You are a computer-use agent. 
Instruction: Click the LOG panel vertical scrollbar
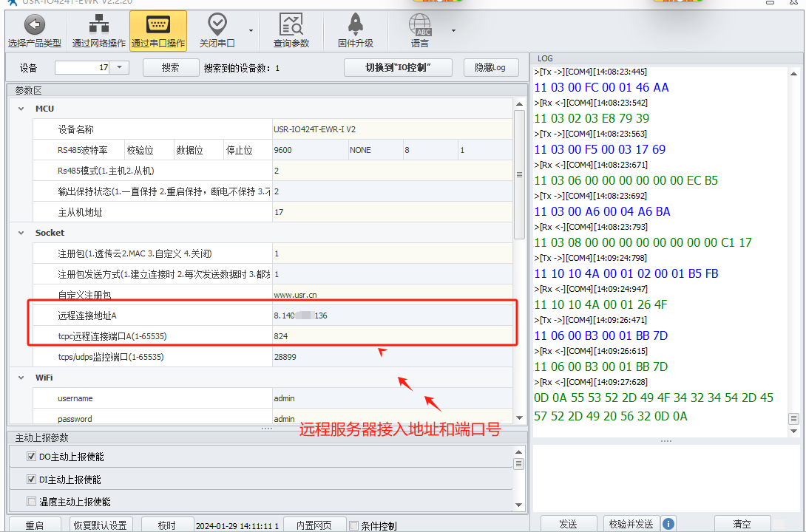tap(793, 244)
